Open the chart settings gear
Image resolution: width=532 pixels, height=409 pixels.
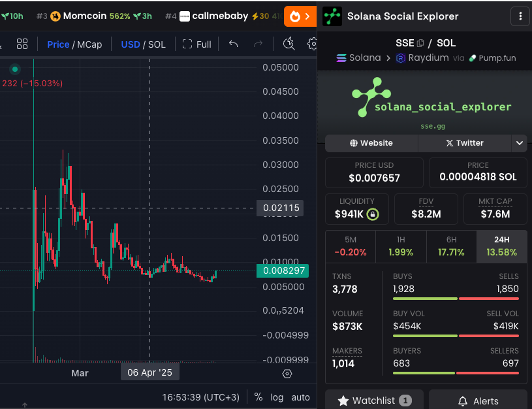point(312,44)
